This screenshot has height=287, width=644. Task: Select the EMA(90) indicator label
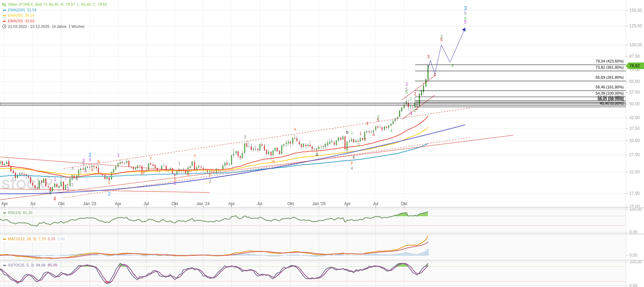point(15,16)
